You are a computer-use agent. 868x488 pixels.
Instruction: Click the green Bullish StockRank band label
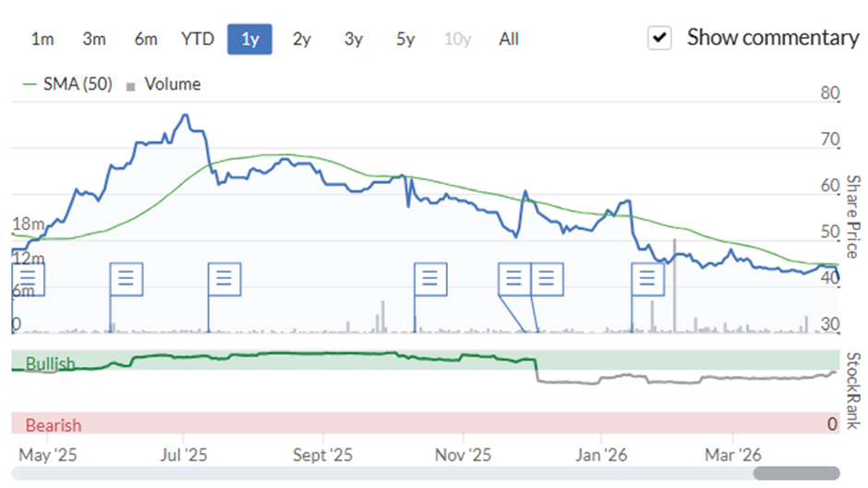click(x=51, y=363)
